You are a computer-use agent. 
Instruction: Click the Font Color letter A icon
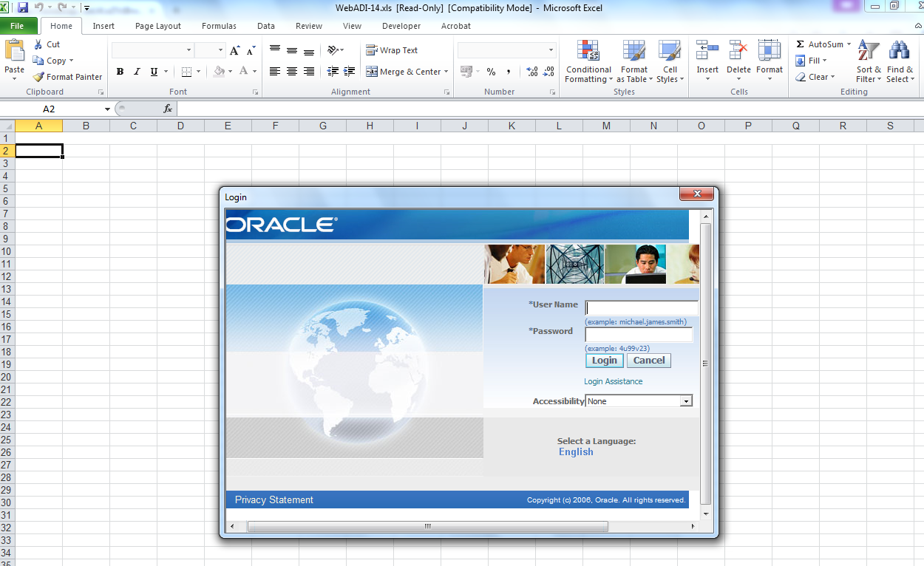[x=245, y=72]
